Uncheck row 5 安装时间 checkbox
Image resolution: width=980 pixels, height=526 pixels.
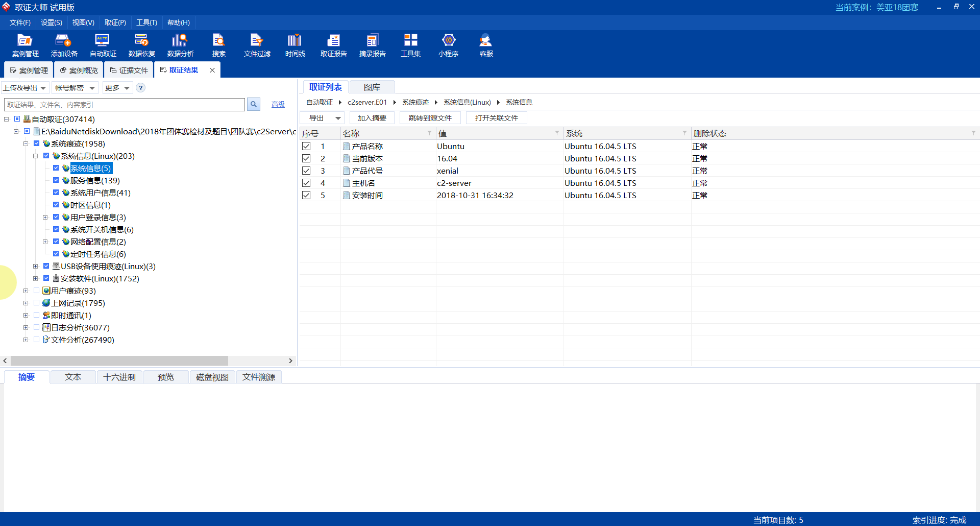(x=306, y=195)
